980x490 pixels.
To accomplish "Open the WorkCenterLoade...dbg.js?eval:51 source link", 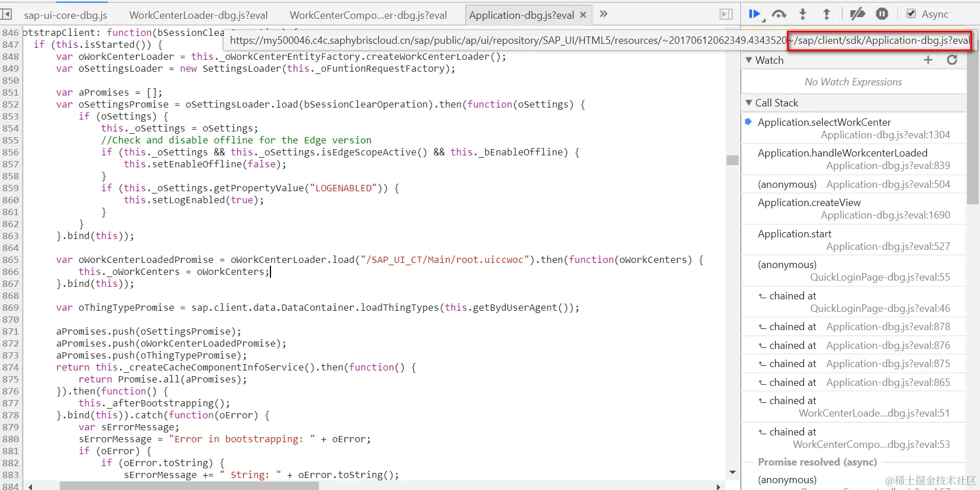I will pyautogui.click(x=875, y=413).
